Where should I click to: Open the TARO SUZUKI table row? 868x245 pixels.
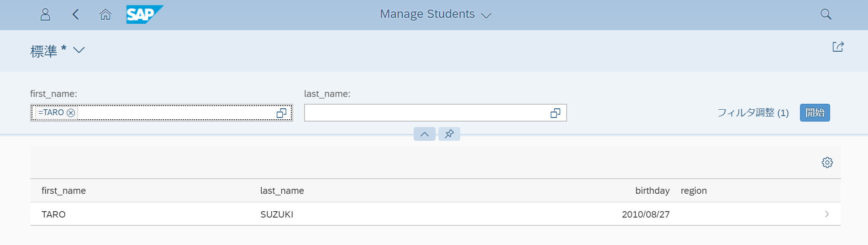(435, 214)
